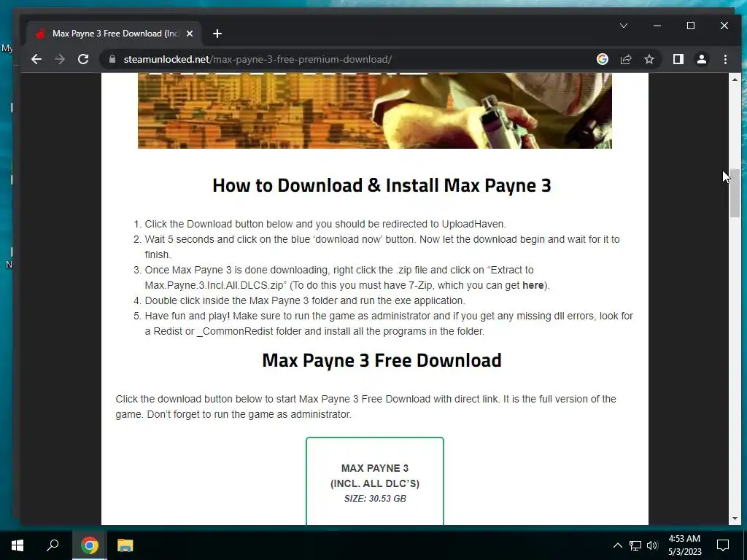Click 'How to Download & Install Max Payne 3' heading
747x560 pixels.
click(x=382, y=185)
